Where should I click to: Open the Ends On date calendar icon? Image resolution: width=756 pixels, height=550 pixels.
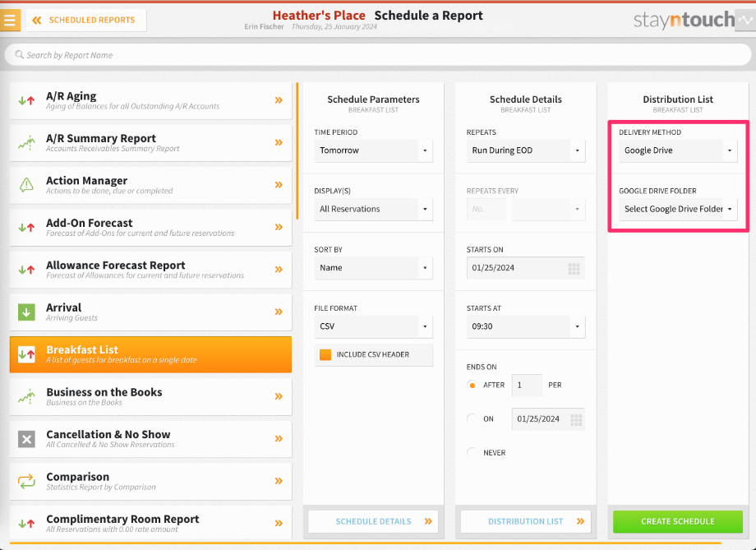tap(576, 420)
